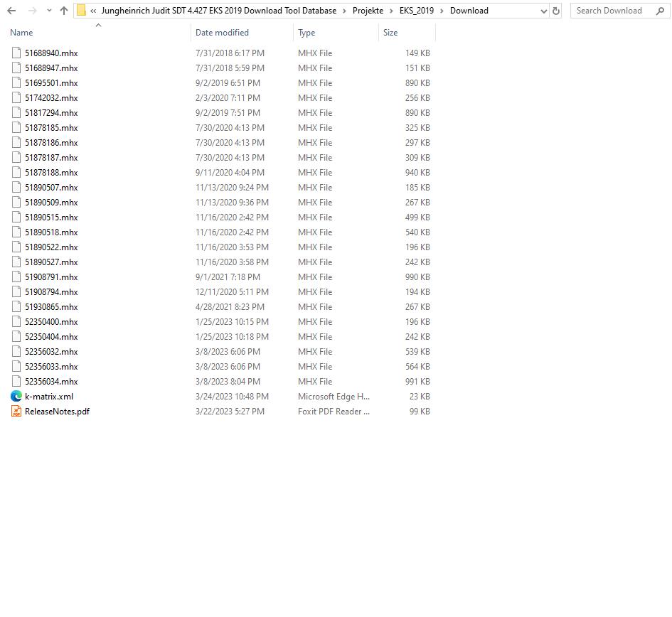Select file icon for 51878186.mhx
The height and width of the screenshot is (617, 672).
[16, 143]
